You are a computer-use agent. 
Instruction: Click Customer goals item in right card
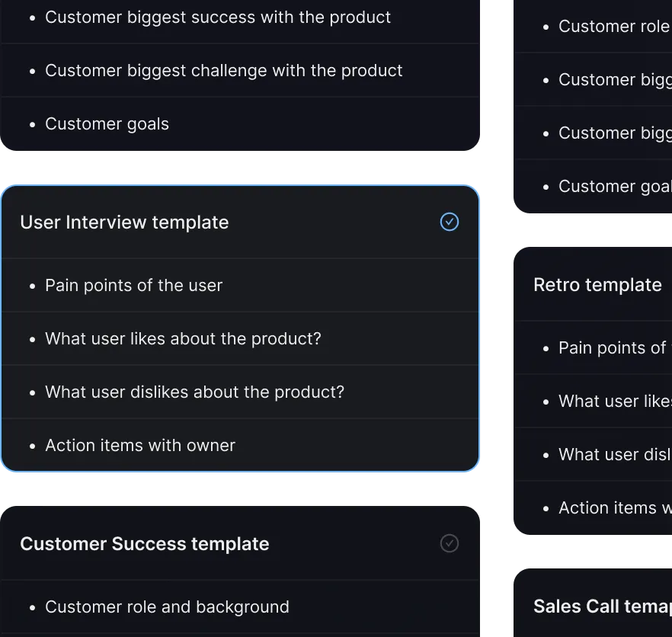pos(614,187)
